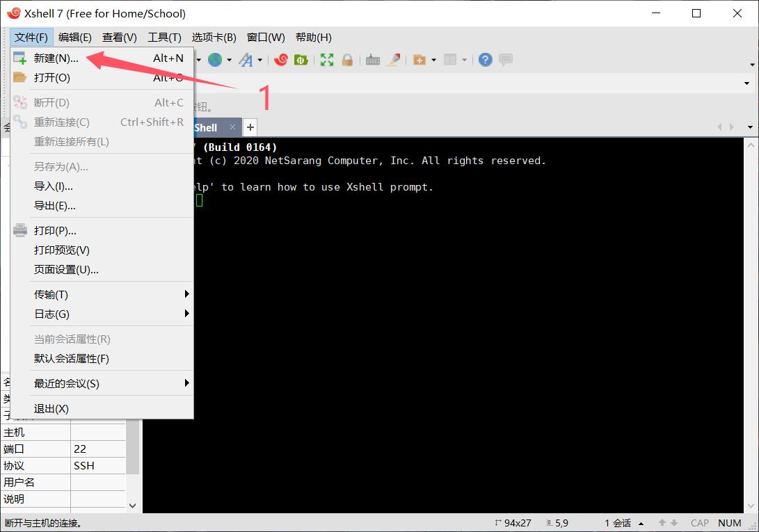Close the Shell tab with X
759x532 pixels.
tap(232, 127)
